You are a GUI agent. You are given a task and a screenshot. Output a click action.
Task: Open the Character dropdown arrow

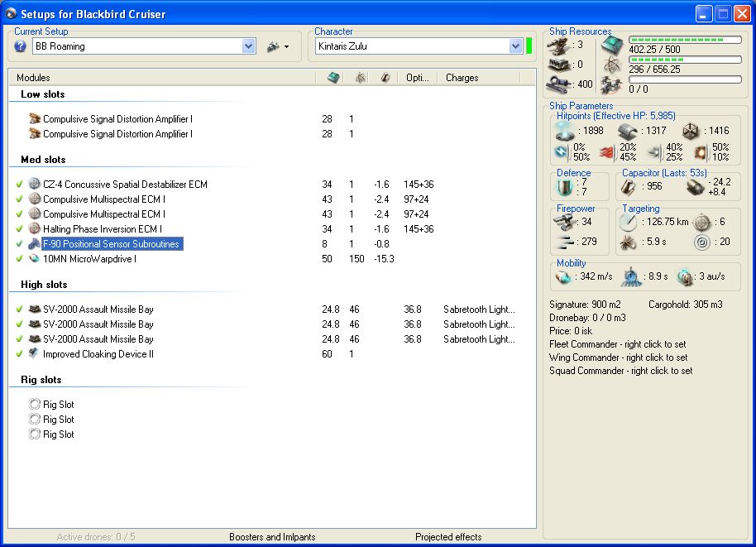[515, 46]
